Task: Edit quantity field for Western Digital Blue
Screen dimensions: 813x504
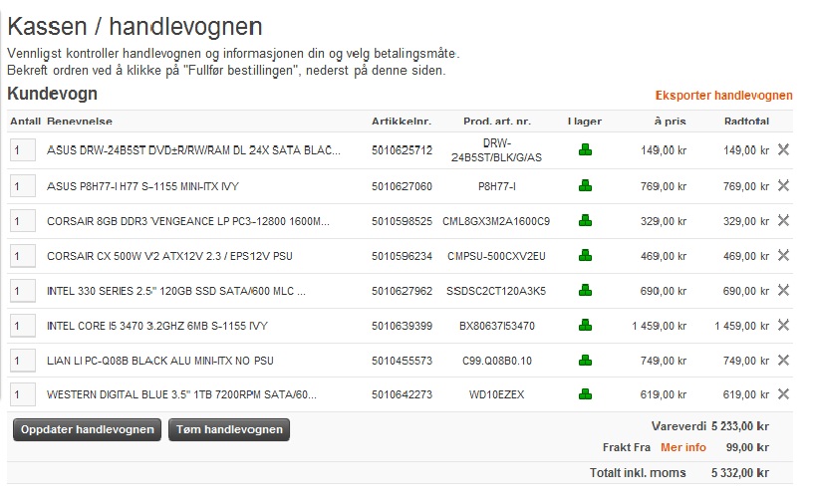Action: pyautogui.click(x=23, y=394)
